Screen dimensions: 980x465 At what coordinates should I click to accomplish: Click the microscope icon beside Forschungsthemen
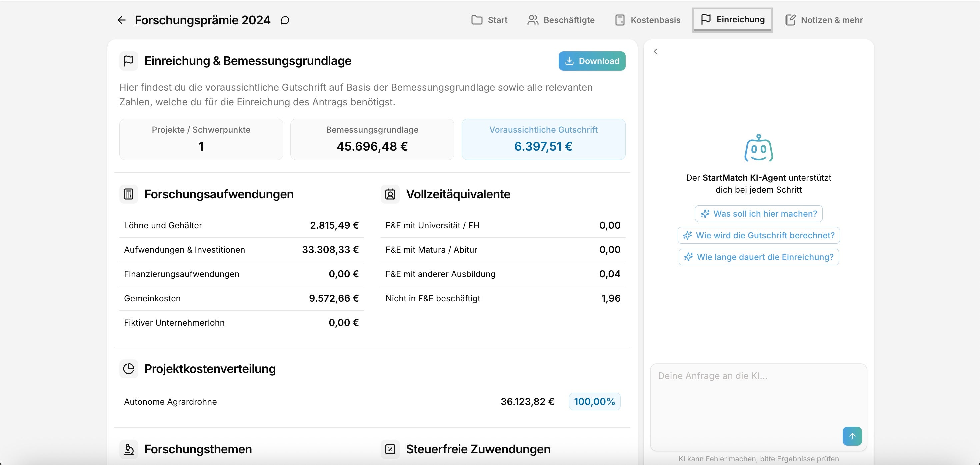[129, 449]
